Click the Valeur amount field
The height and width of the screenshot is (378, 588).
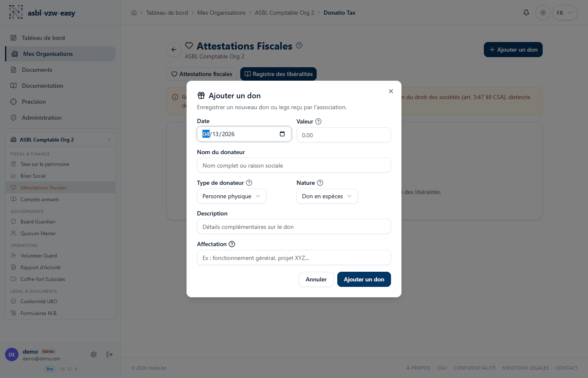coord(344,135)
